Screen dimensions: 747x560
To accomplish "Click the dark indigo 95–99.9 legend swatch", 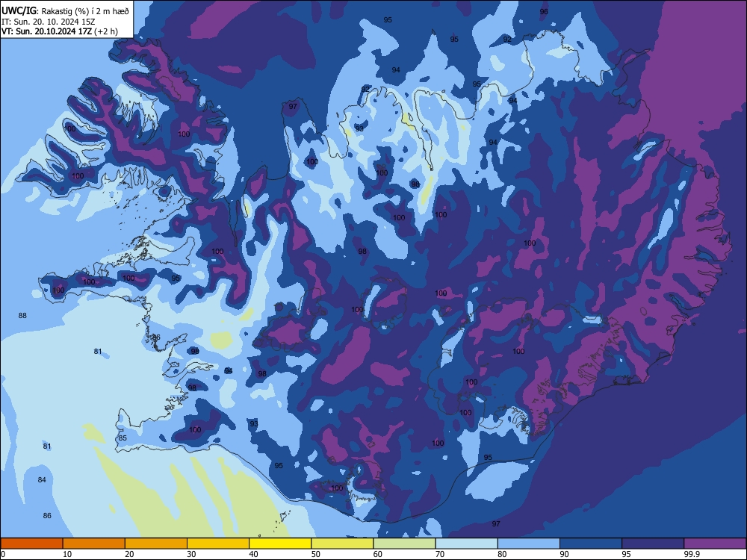I will point(653,544).
